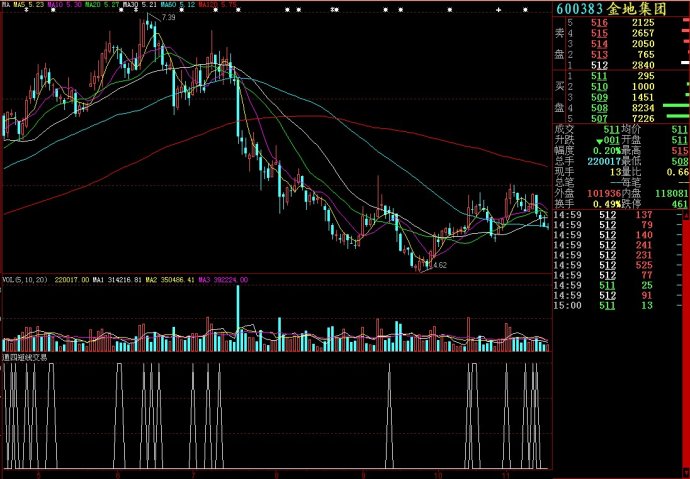Select buy level 4 volume 8234

point(643,108)
